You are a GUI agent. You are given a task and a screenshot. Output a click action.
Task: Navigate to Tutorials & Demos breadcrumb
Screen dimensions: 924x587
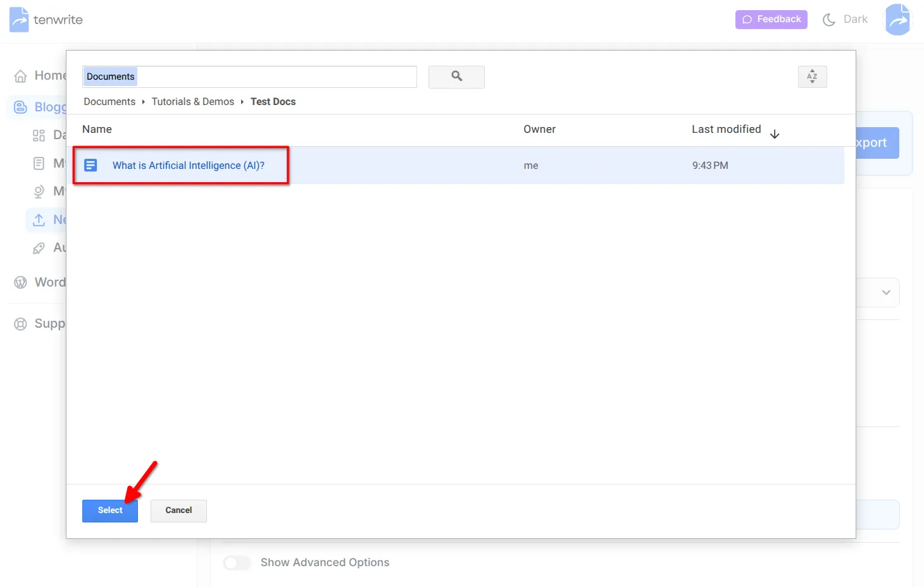192,101
